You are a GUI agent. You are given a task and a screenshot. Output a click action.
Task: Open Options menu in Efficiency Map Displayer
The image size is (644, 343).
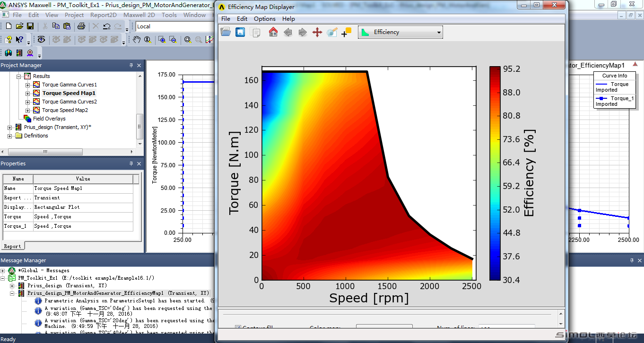coord(265,19)
